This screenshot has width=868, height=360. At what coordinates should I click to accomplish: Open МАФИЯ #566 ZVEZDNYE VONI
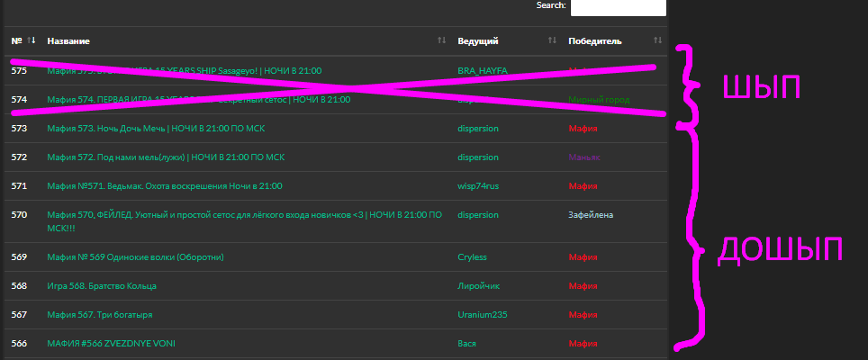pyautogui.click(x=112, y=343)
